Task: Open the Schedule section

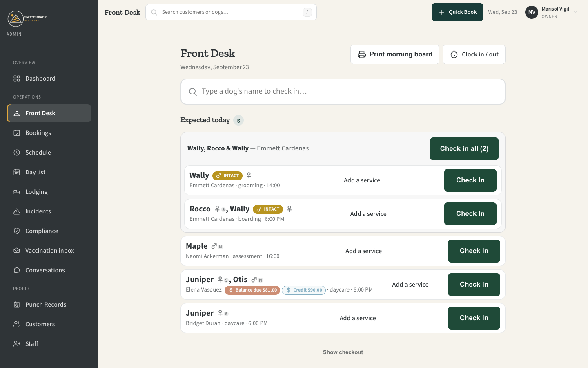Action: coord(49,153)
